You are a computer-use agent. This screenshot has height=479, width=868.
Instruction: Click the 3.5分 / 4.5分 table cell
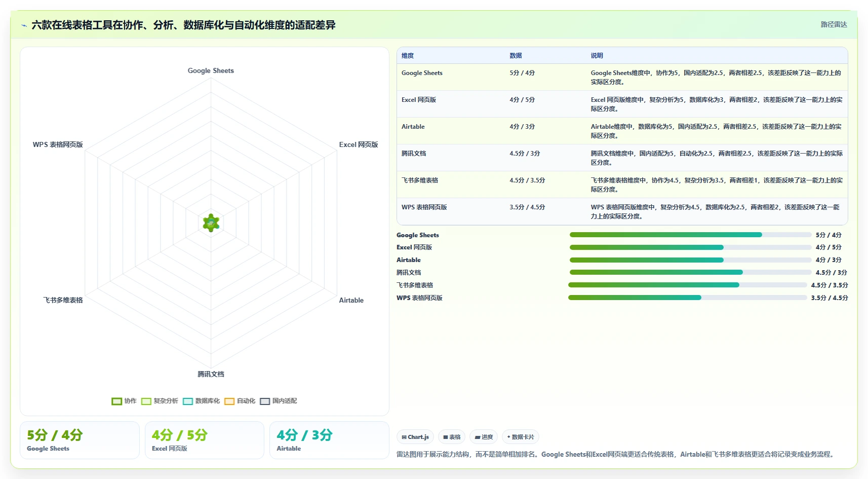(527, 207)
